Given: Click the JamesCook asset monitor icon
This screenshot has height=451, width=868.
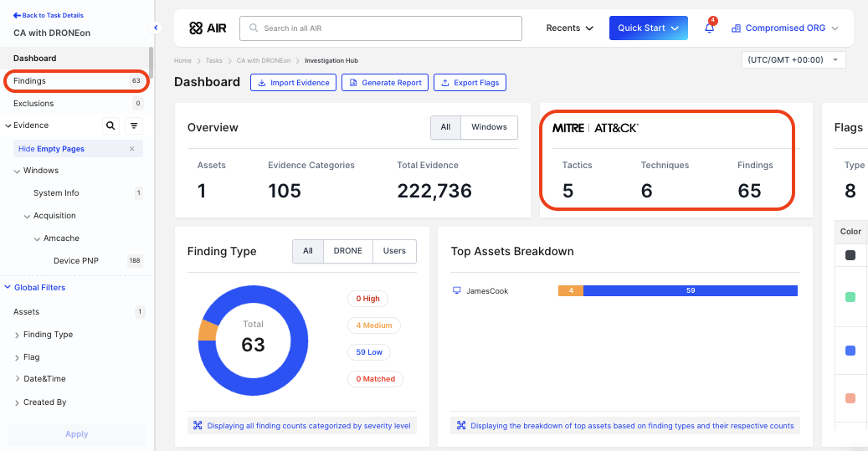Looking at the screenshot, I should [x=456, y=291].
